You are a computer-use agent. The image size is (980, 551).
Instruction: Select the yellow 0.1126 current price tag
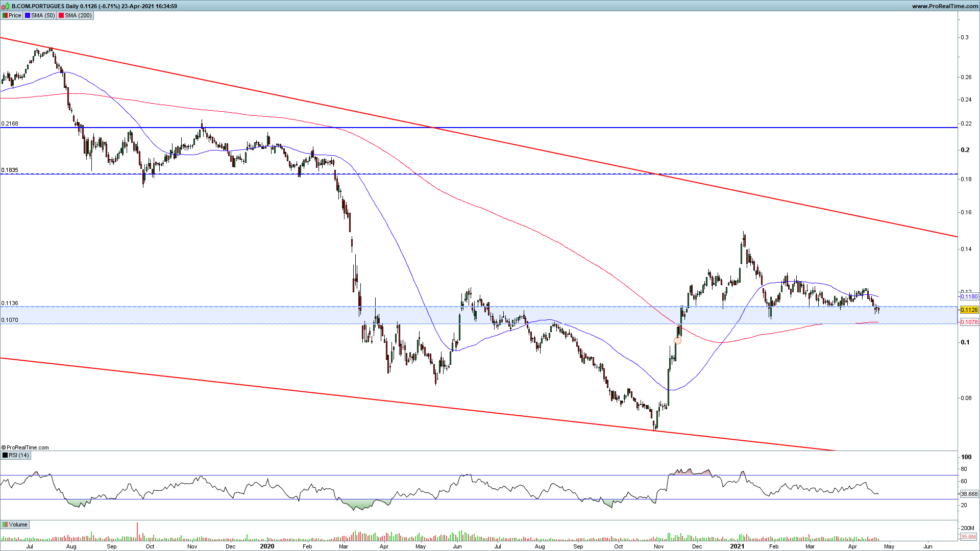(969, 310)
